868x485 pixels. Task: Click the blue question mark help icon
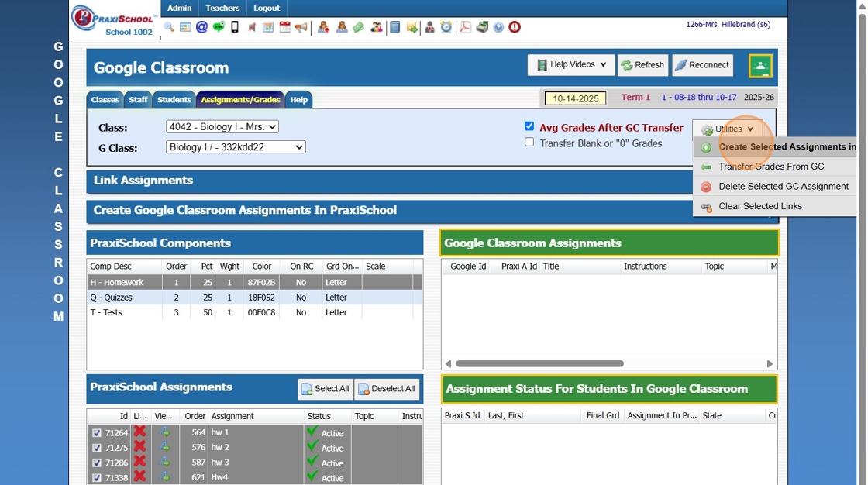pos(498,27)
